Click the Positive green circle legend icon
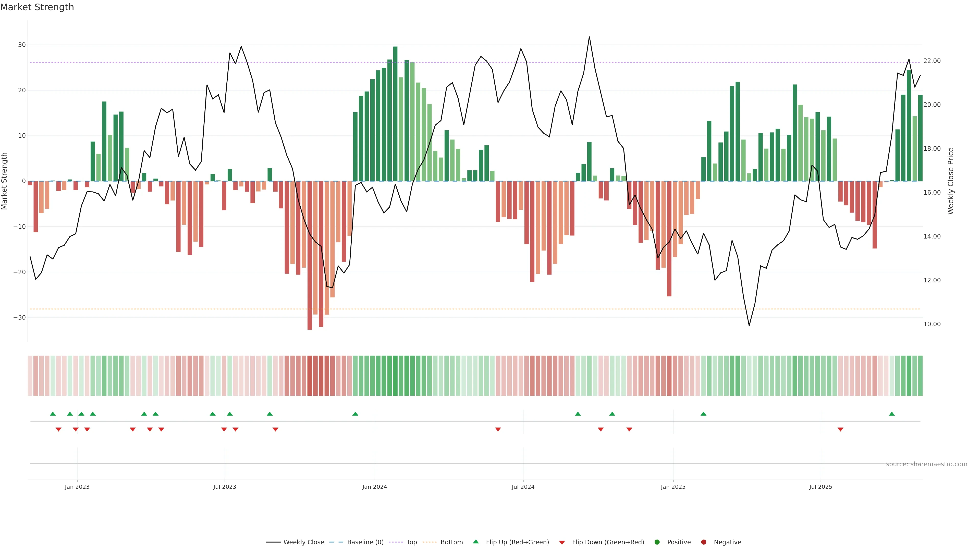980x551 pixels. (x=657, y=542)
